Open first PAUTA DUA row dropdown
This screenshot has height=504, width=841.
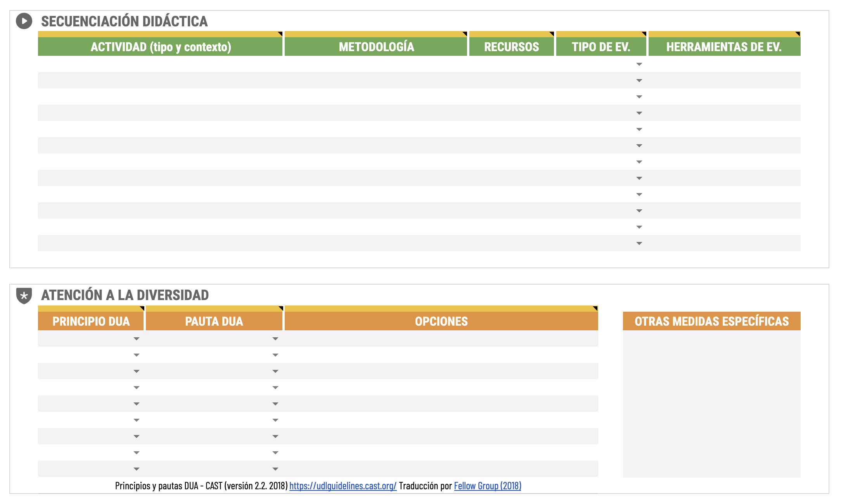pyautogui.click(x=275, y=339)
